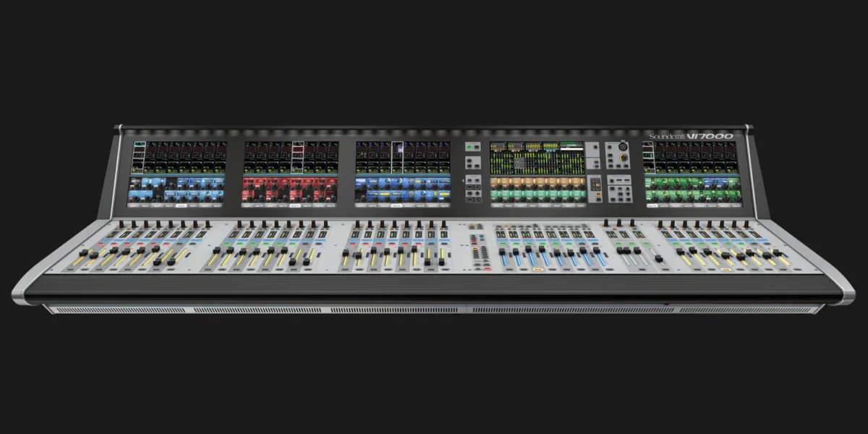Tap the teal encoder row on the master touchscreen
The image size is (868, 434).
(x=538, y=195)
